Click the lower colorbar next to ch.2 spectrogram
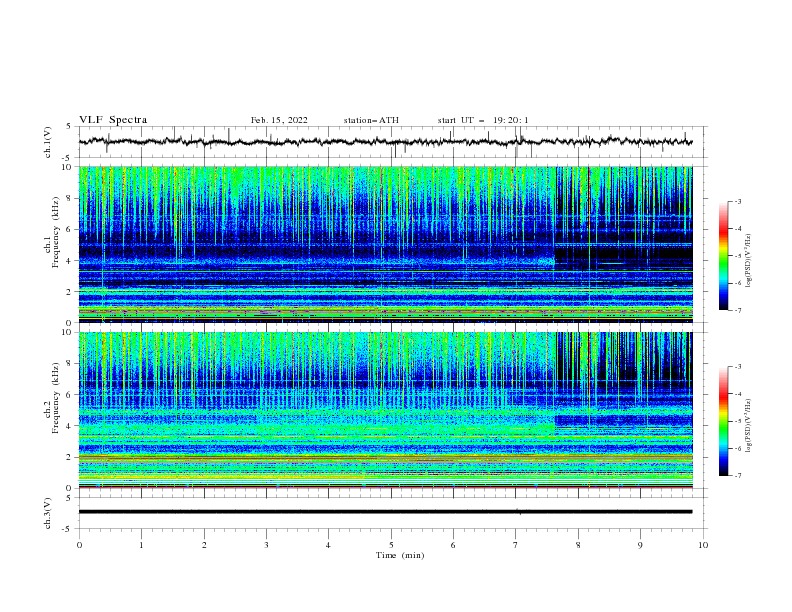 tap(723, 421)
